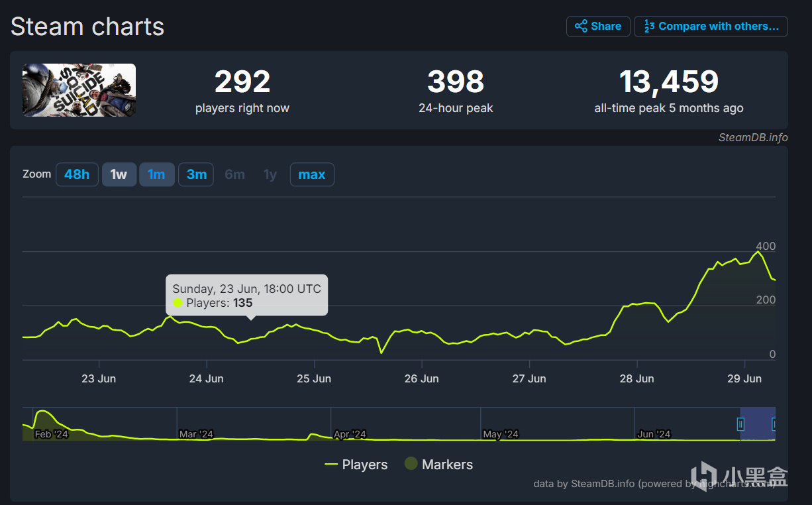This screenshot has height=505, width=812.
Task: Click the 28 Jun axis label
Action: pyautogui.click(x=636, y=378)
